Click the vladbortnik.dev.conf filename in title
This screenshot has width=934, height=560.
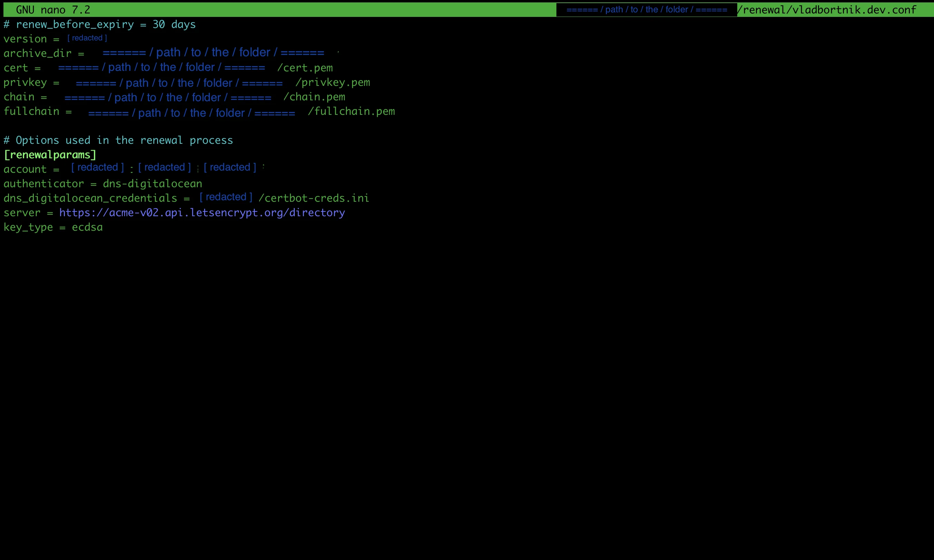(854, 10)
